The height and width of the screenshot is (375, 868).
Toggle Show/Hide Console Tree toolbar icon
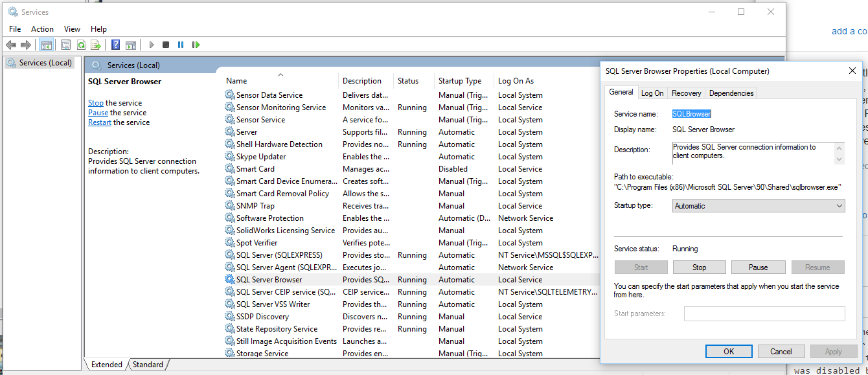[x=46, y=45]
